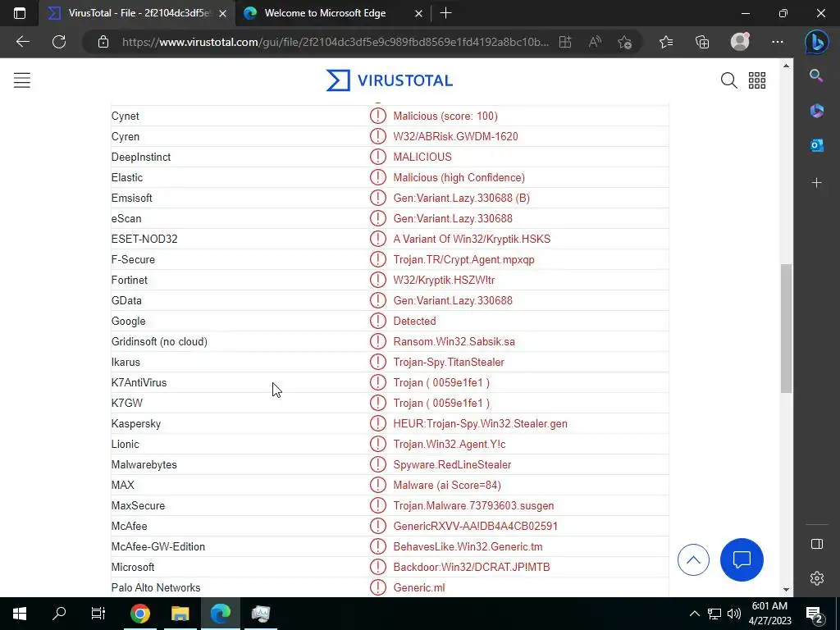Open the VirusTotal apps grid icon

click(x=757, y=80)
